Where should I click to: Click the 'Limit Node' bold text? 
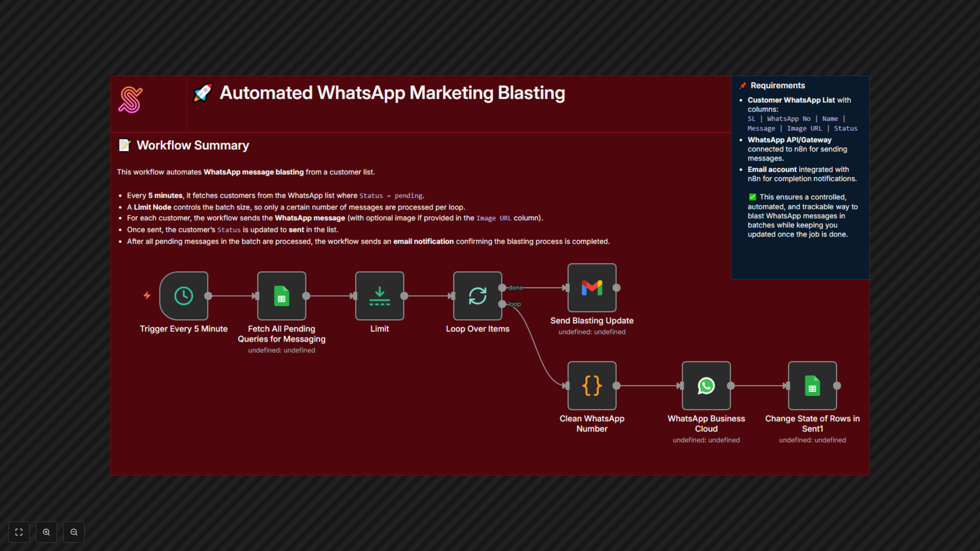pos(153,207)
